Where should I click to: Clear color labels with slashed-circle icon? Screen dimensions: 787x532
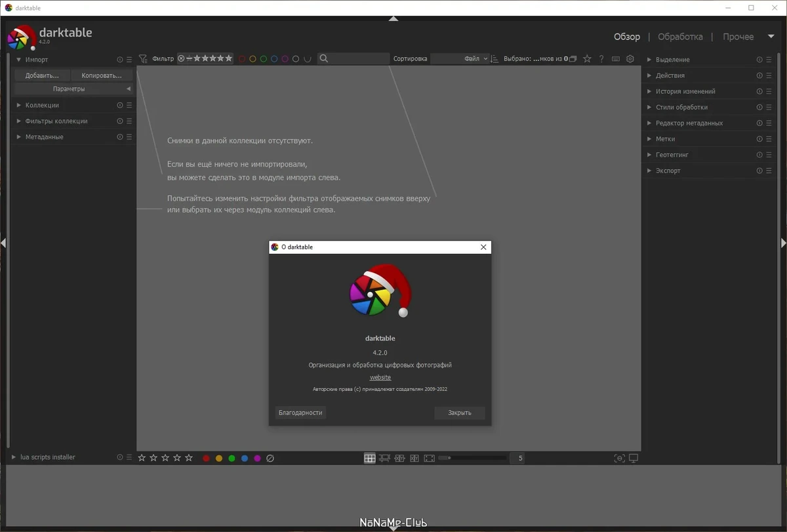pyautogui.click(x=270, y=458)
